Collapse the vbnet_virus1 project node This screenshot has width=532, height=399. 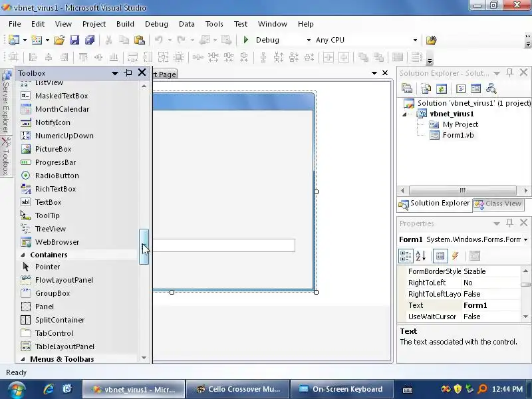404,114
